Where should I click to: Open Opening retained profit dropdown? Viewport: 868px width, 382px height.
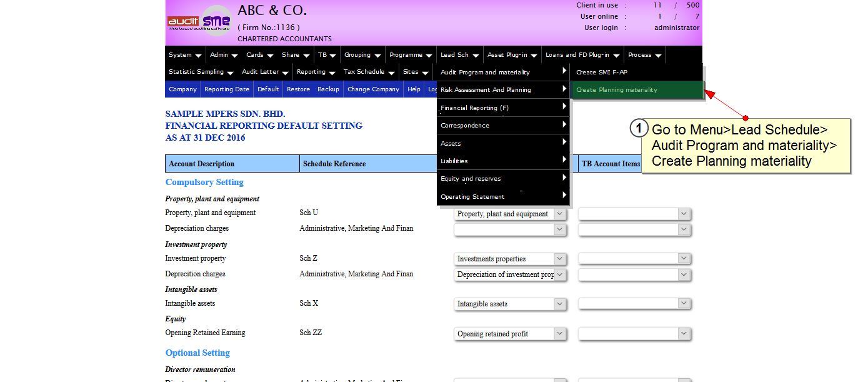point(510,334)
